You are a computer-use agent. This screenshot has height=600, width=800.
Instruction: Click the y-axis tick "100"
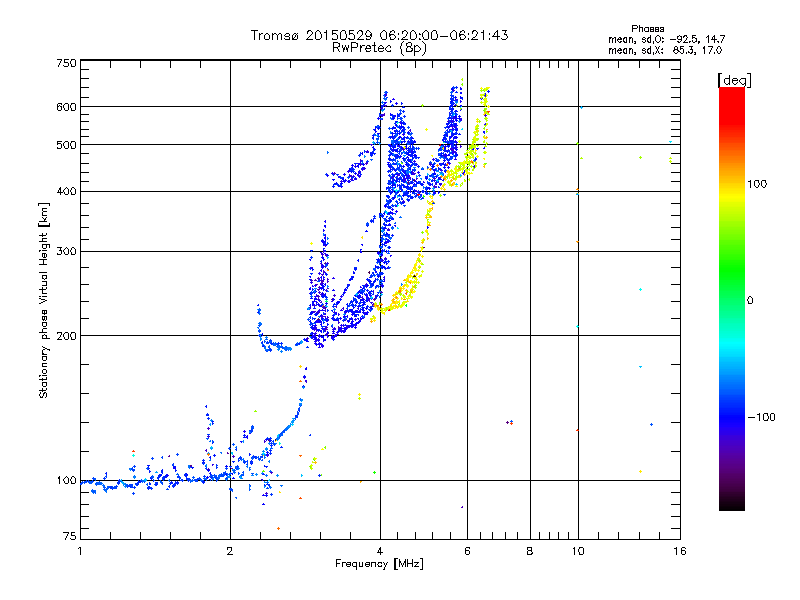[66, 481]
